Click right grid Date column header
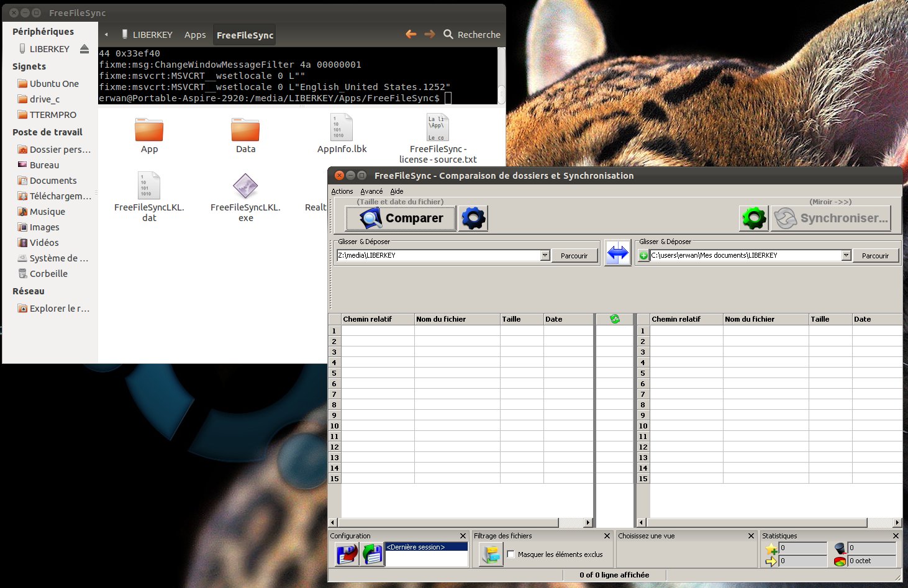Screen dimensions: 908x588 877,319
